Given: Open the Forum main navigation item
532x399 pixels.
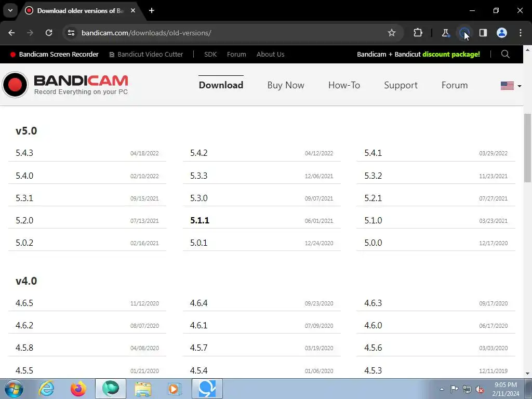Looking at the screenshot, I should pos(455,85).
